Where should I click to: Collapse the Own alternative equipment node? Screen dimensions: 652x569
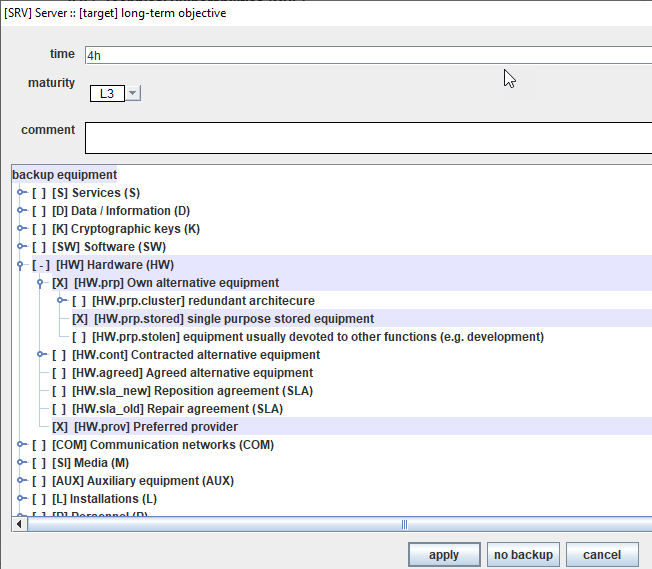[41, 283]
